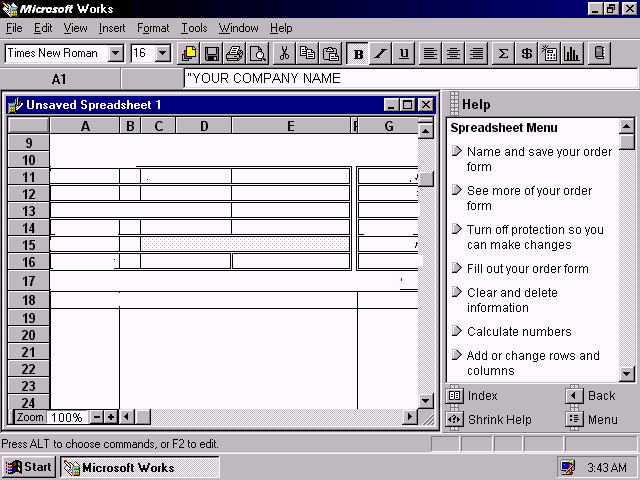Click spreadsheet vertical scroll down arrow

click(x=425, y=401)
